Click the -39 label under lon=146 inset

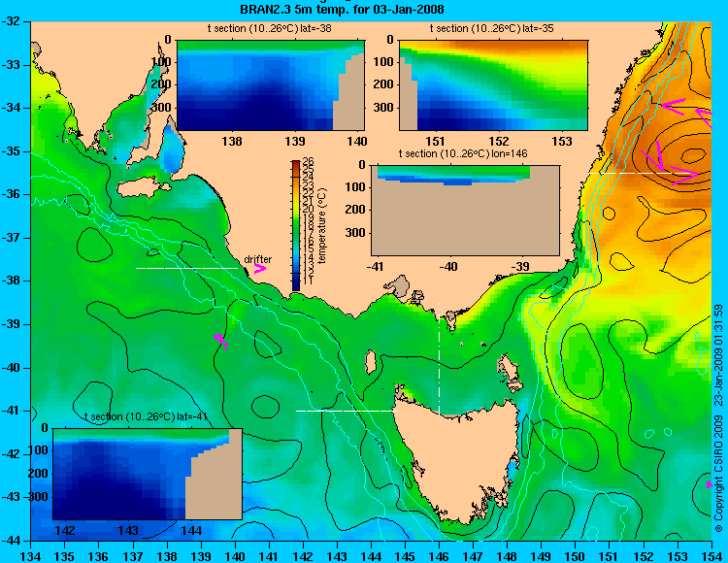coord(522,266)
